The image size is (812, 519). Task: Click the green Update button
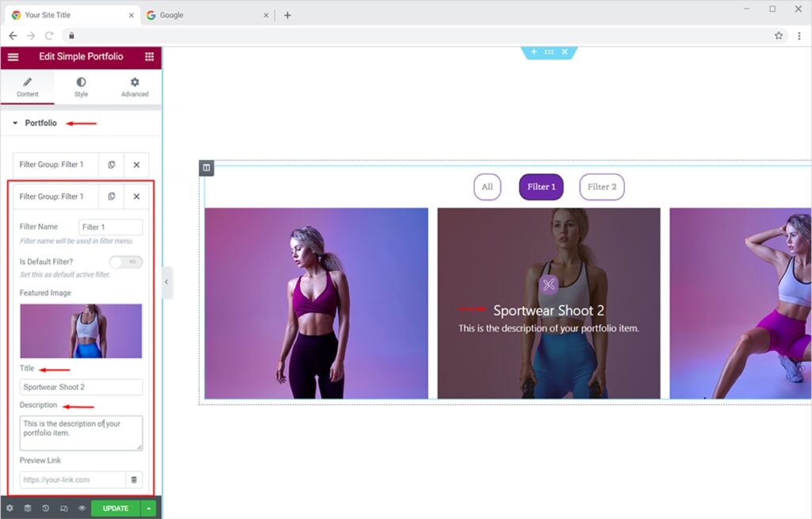click(x=115, y=509)
